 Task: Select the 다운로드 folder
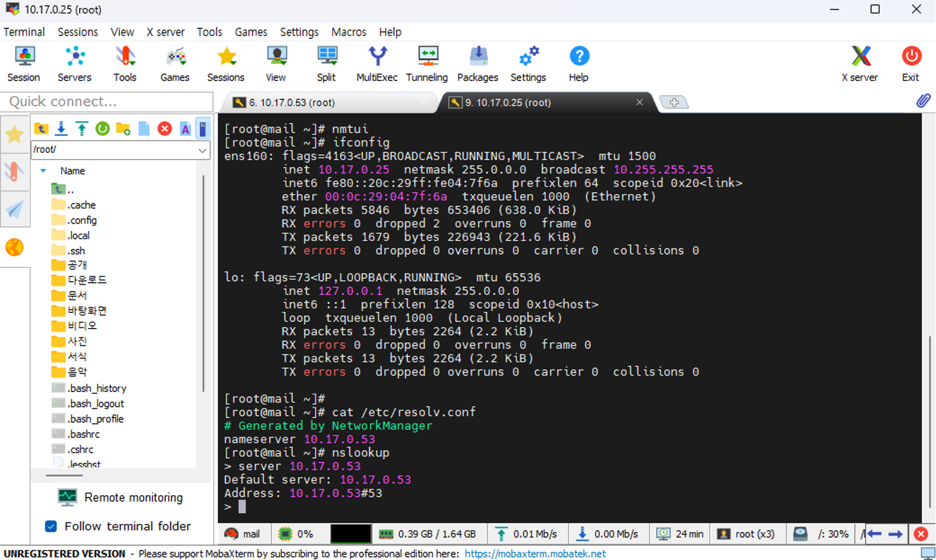79,280
